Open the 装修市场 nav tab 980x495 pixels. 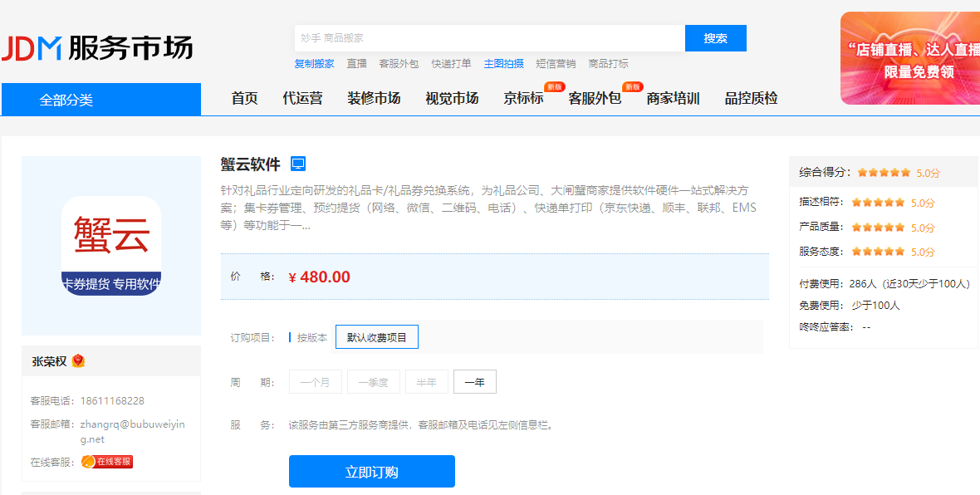pos(374,98)
